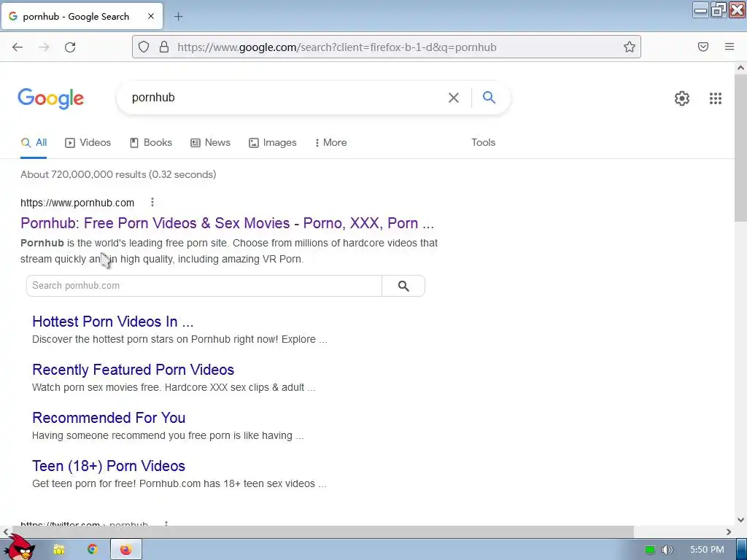Open the 'Hottest ... Videos In ...' sitelink
The height and width of the screenshot is (560, 747).
tap(113, 322)
